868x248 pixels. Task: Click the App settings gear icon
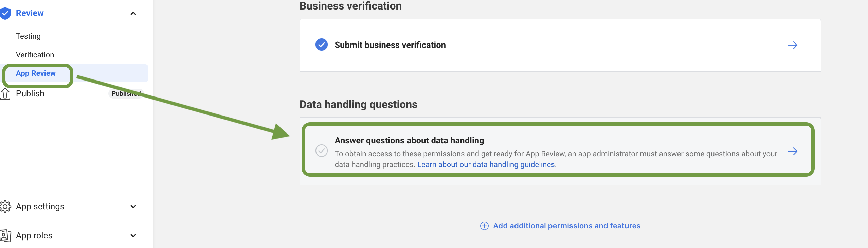tap(5, 207)
